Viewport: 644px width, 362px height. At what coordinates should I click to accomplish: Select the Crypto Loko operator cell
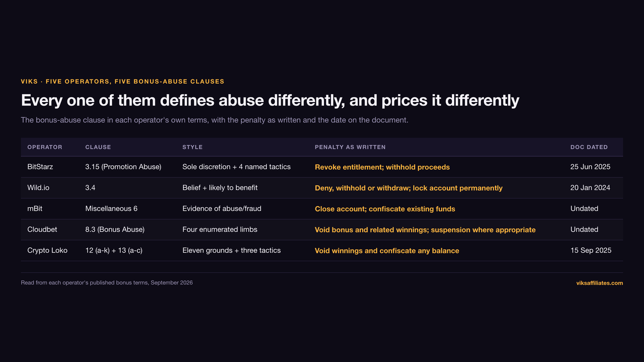[x=47, y=250]
